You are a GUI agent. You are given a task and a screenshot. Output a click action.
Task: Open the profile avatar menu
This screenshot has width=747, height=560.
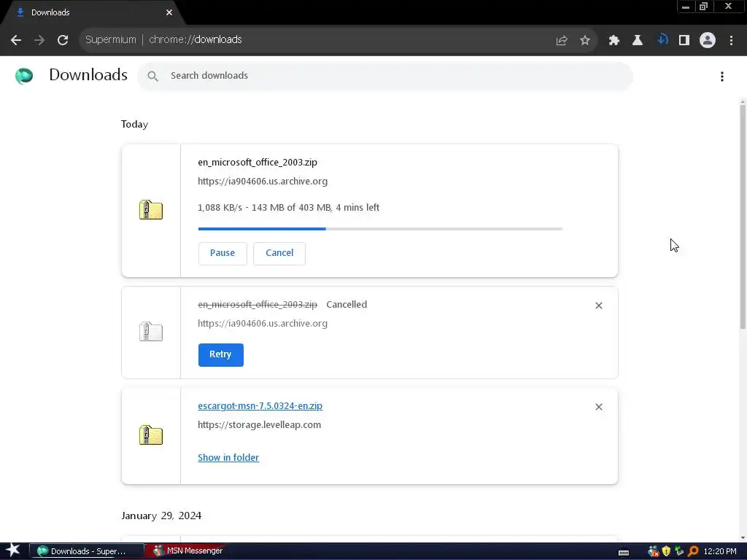[x=708, y=40]
